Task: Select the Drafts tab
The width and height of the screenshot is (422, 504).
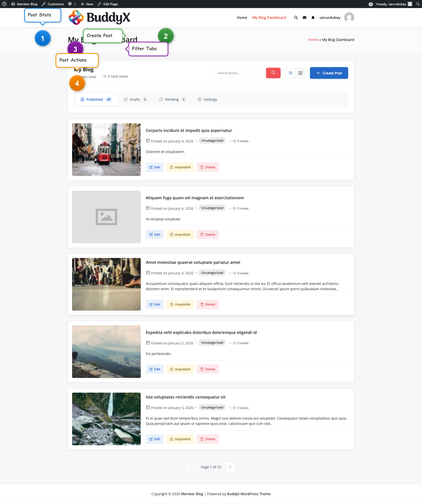Action: [135, 99]
